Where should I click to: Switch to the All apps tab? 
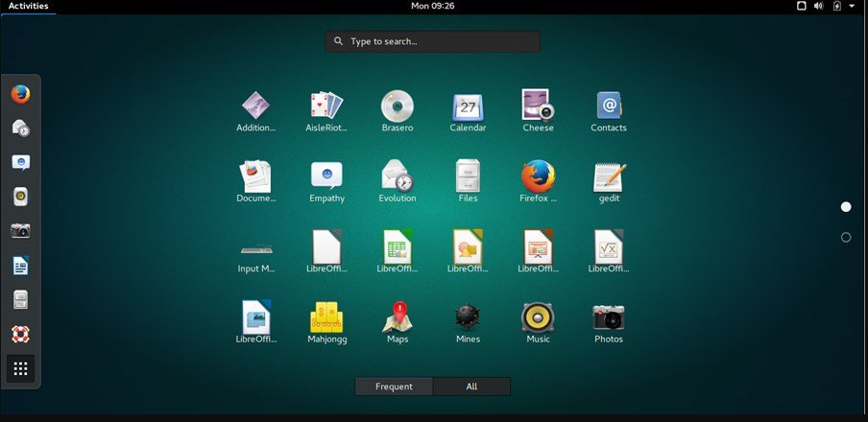click(471, 387)
